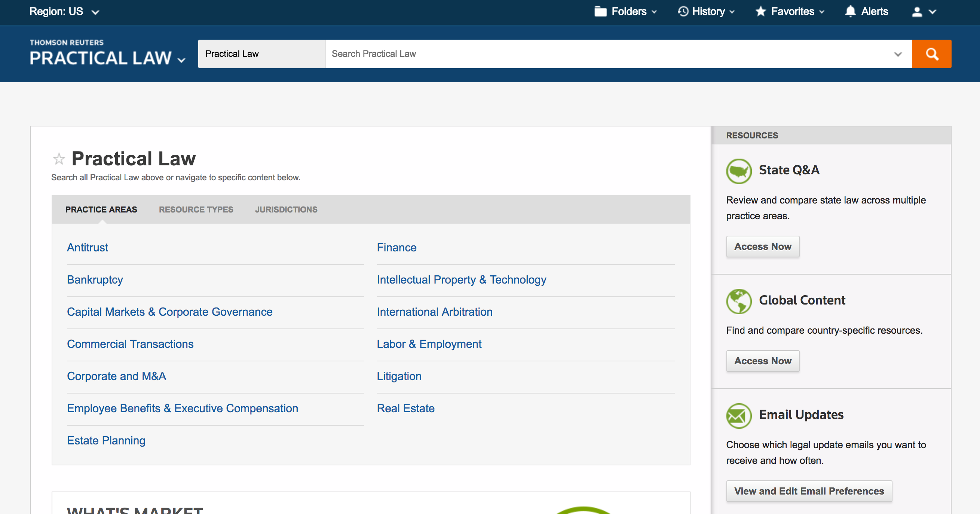Click the Global Content heading
This screenshot has height=514, width=980.
pos(802,300)
